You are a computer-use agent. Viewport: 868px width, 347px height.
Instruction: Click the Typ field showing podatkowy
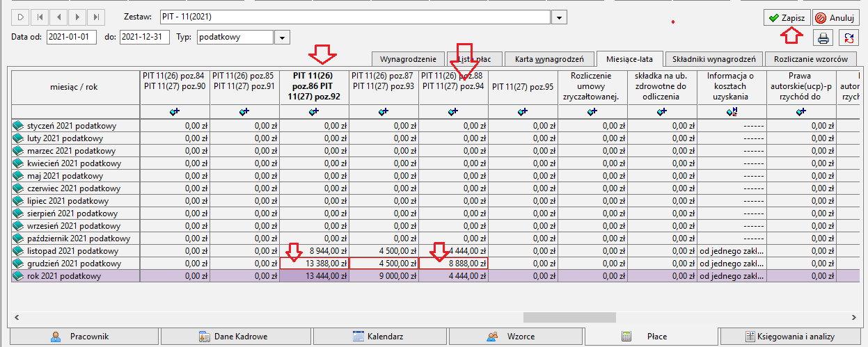point(235,37)
